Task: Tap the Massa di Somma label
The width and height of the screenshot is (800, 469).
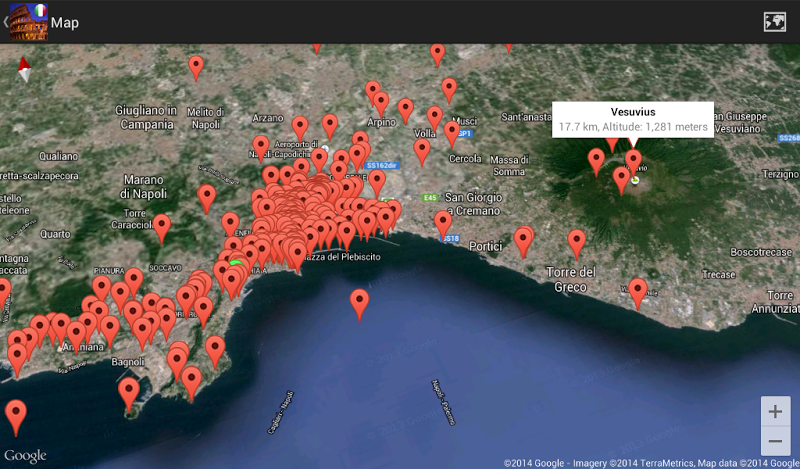Action: click(x=509, y=165)
